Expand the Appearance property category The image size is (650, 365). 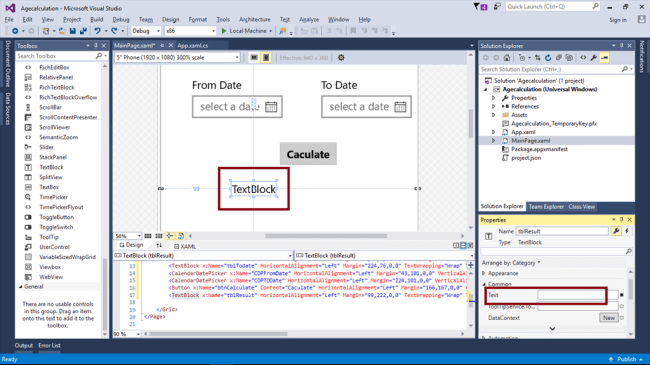click(x=484, y=273)
